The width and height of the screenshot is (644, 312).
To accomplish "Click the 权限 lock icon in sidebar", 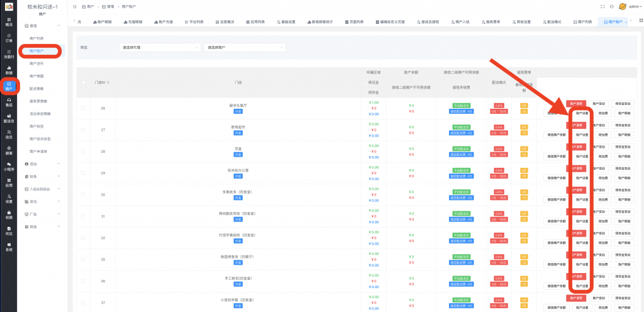I will click(9, 214).
